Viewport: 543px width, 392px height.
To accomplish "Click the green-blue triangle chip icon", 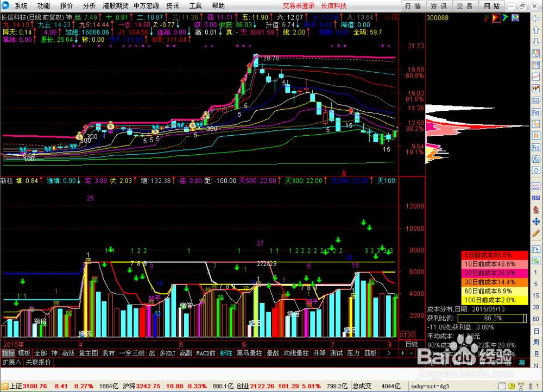I will pyautogui.click(x=505, y=18).
